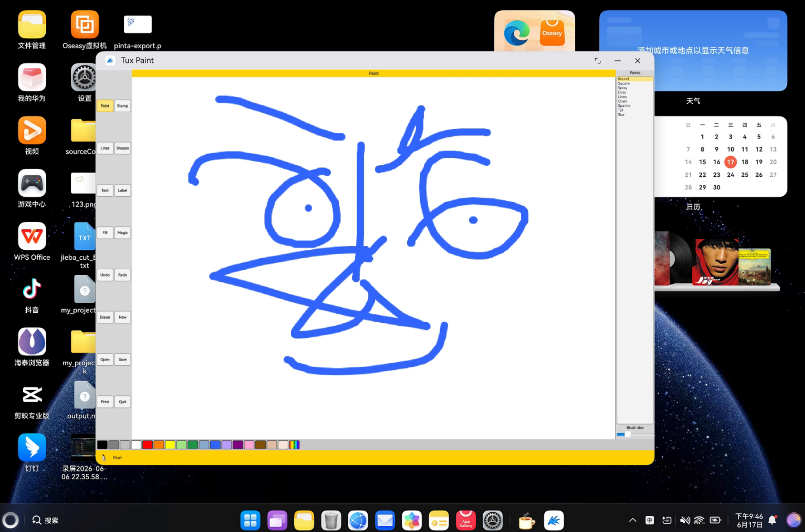The height and width of the screenshot is (532, 805).
Task: Open the Oseasy虚拟机 desktop icon
Action: (85, 30)
